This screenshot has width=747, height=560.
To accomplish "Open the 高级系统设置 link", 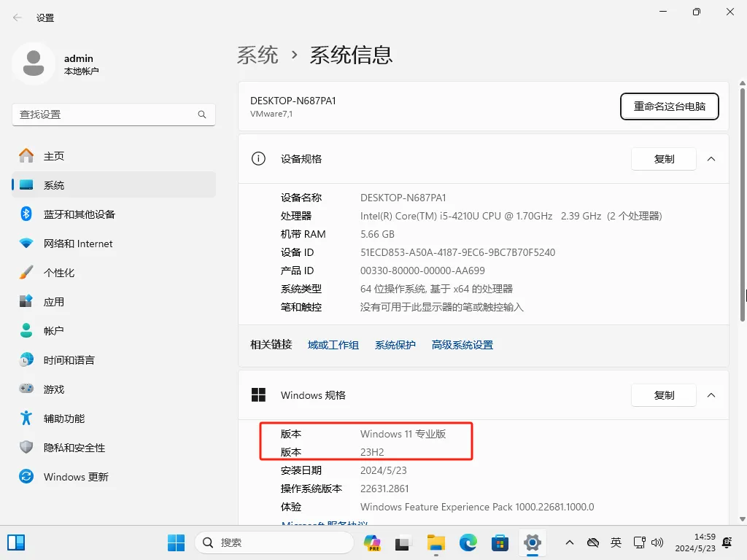I will tap(462, 345).
